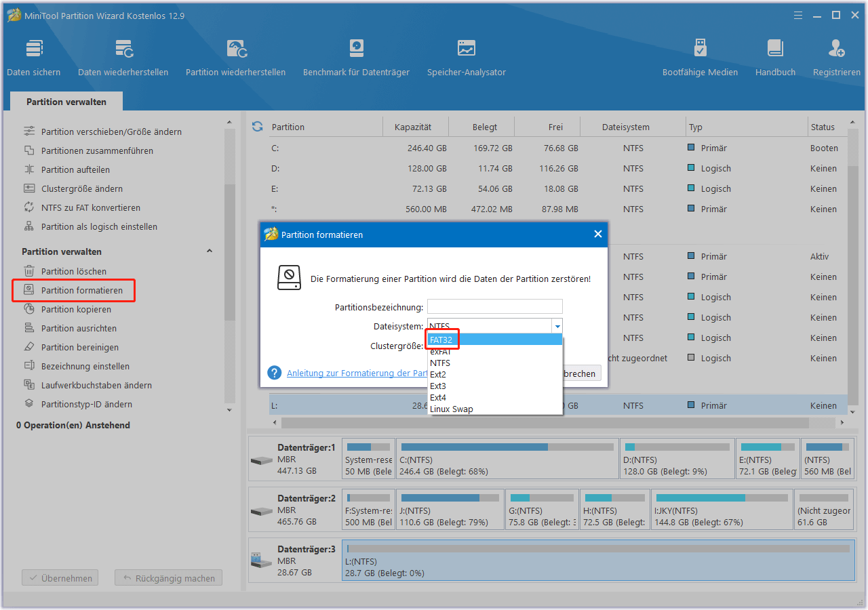Choose Ext4 from file system list

pos(495,398)
